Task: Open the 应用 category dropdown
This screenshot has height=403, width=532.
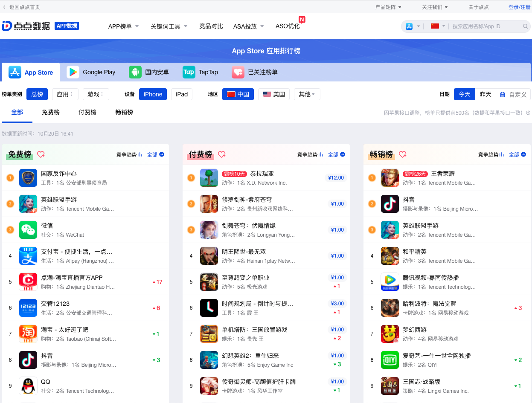Action: [65, 94]
